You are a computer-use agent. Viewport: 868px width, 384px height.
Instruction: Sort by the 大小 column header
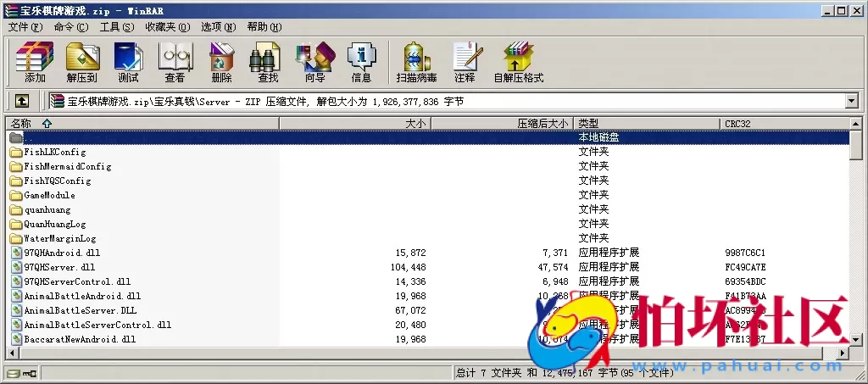coord(355,124)
